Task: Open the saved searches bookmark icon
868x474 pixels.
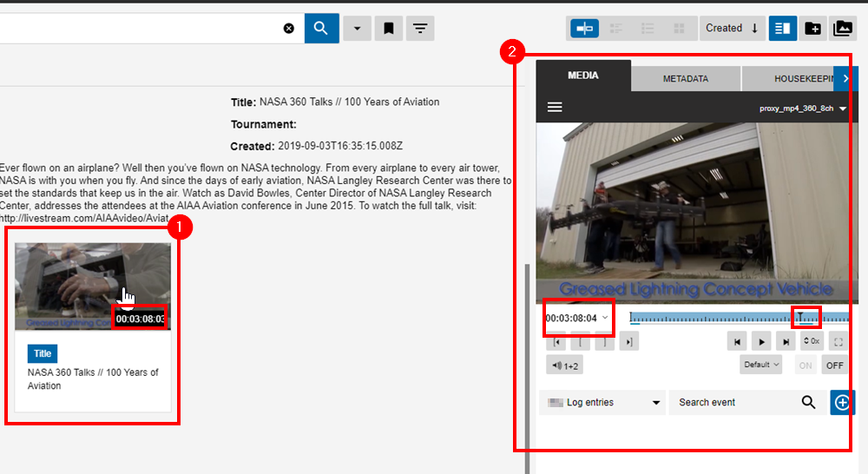Action: (x=389, y=29)
